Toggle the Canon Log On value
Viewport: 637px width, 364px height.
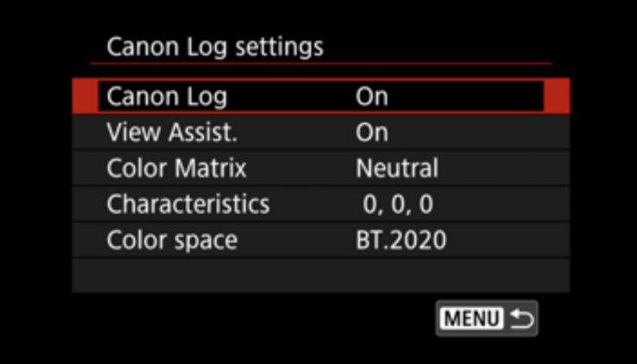[x=372, y=96]
